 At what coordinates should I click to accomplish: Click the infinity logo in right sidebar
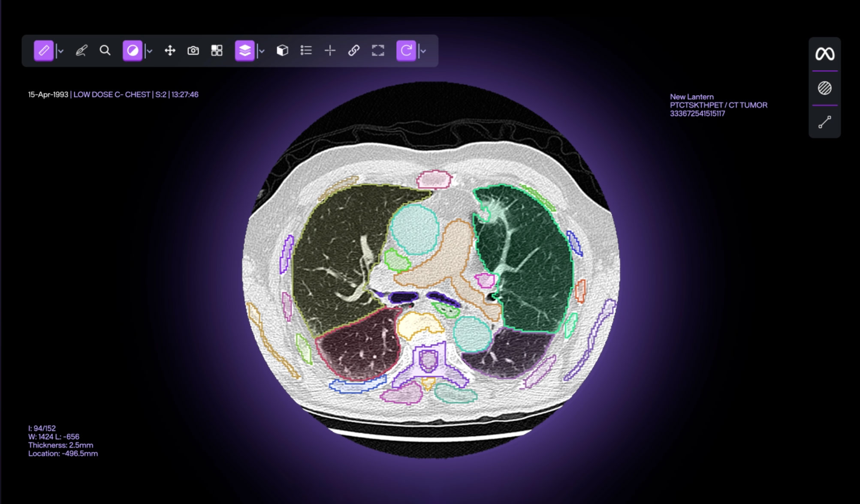[x=824, y=54]
